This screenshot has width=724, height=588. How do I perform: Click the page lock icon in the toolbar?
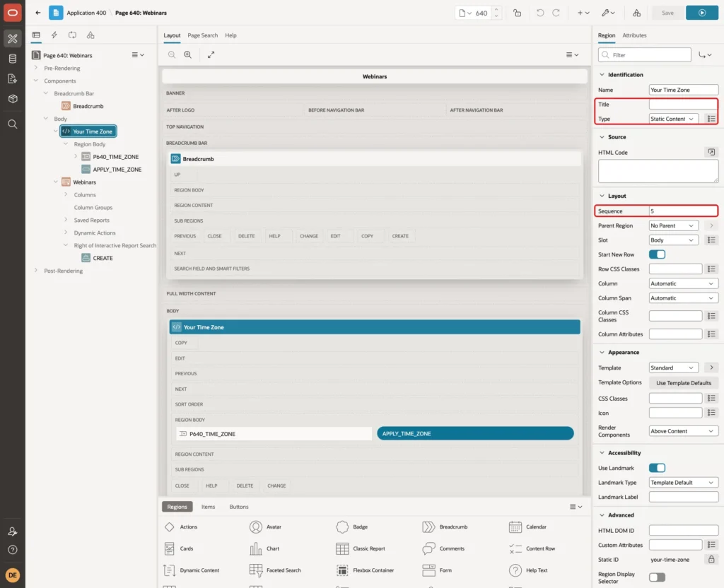coord(517,13)
